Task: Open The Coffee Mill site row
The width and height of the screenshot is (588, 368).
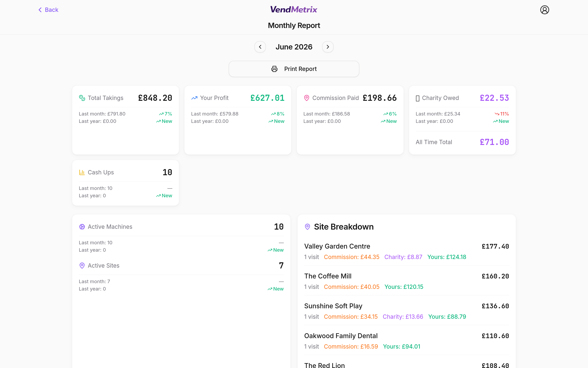Action: 406,281
